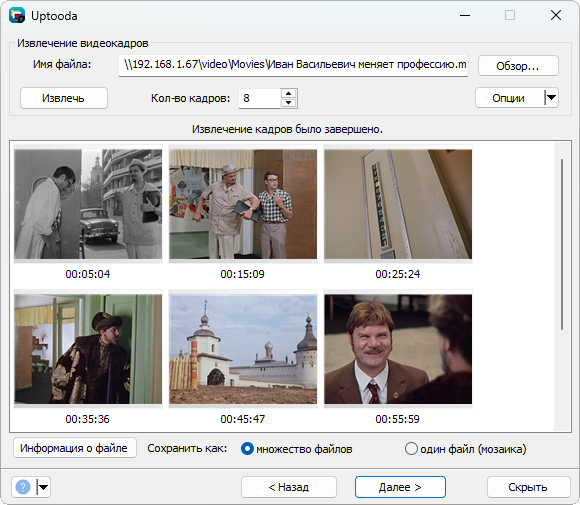The width and height of the screenshot is (580, 505).
Task: Go back with the Назад button
Action: (x=289, y=487)
